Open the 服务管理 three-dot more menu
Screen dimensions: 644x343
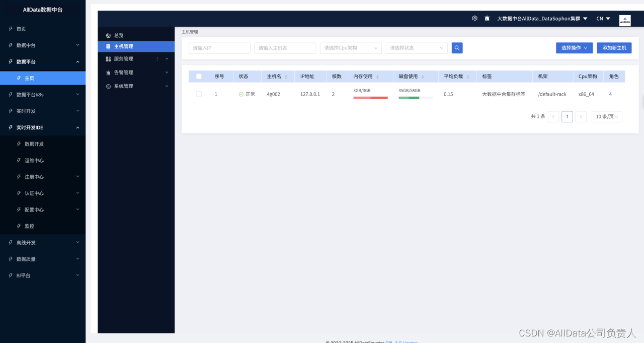coord(157,59)
